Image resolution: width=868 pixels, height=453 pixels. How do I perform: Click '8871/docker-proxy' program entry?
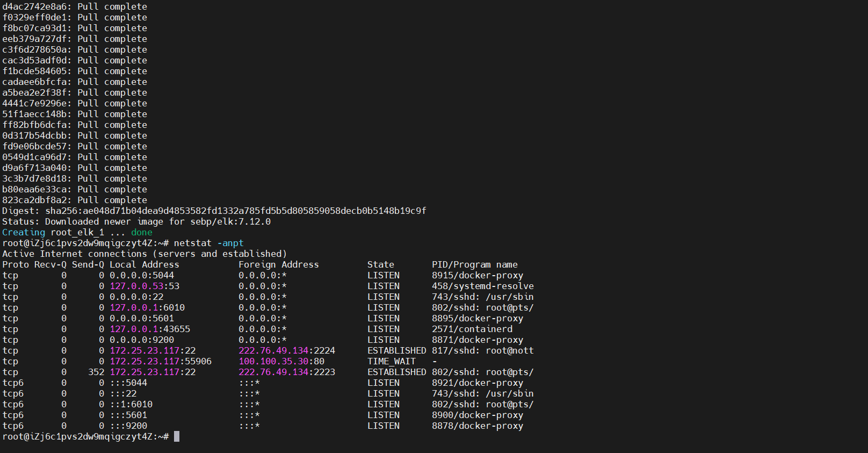pos(478,340)
